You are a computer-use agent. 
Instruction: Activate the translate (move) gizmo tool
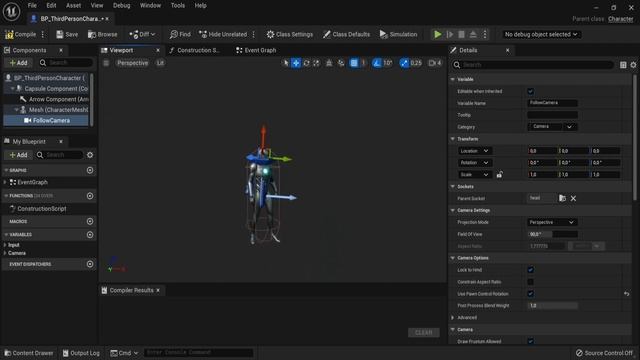coord(296,63)
